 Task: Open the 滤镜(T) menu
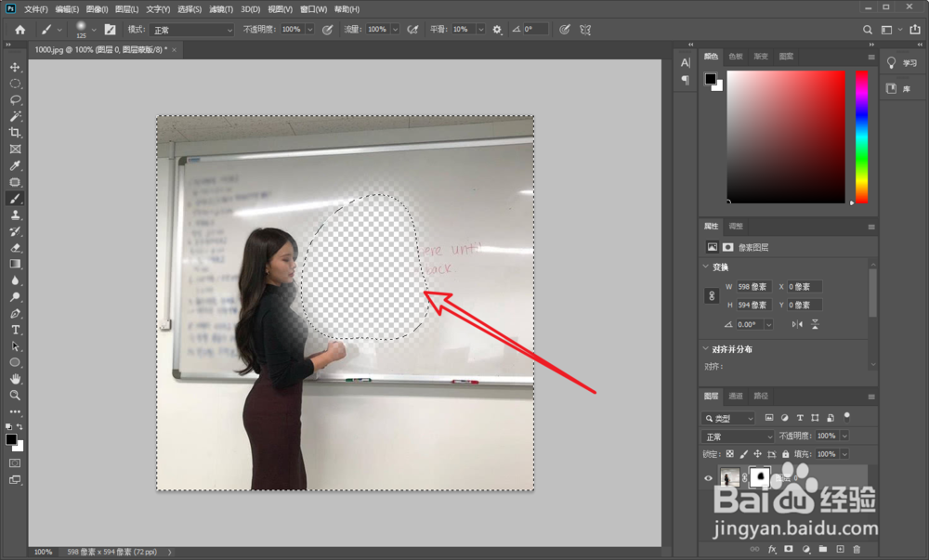click(221, 9)
